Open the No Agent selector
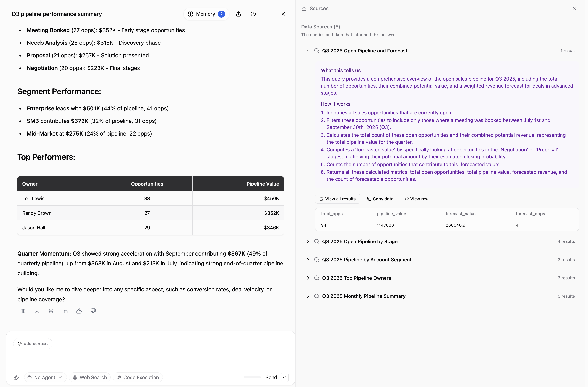The height and width of the screenshot is (387, 588). click(x=45, y=377)
